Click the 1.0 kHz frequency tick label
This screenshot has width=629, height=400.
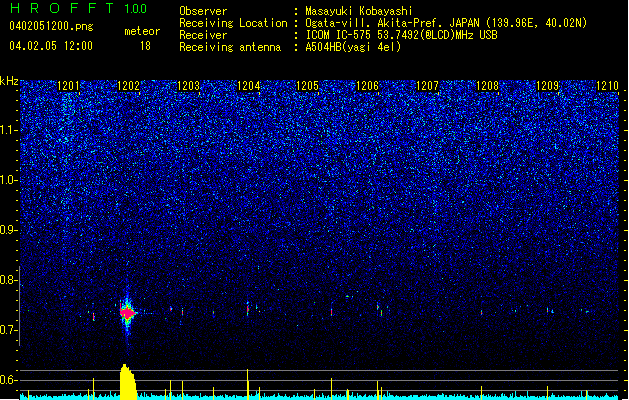click(x=8, y=180)
